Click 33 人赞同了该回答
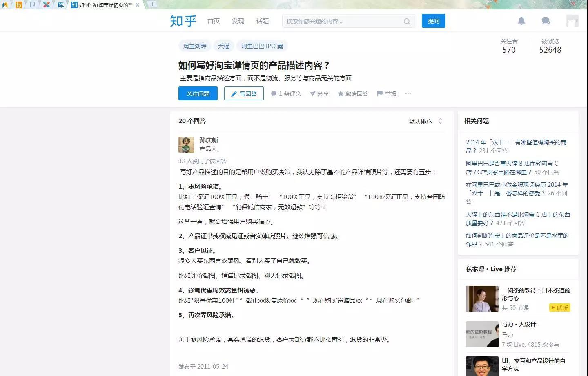 (x=203, y=161)
